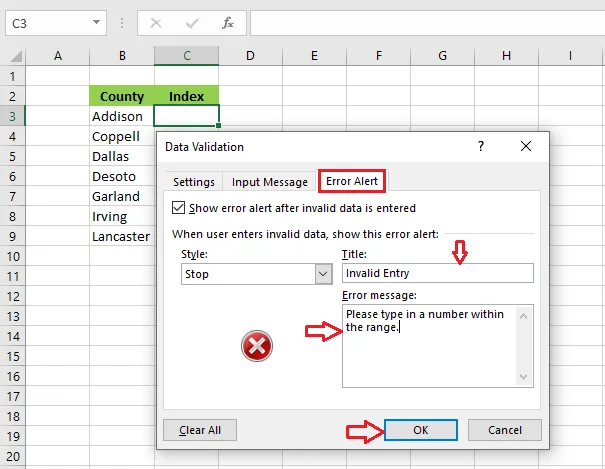
Task: Click the Index header cell
Action: click(x=186, y=96)
